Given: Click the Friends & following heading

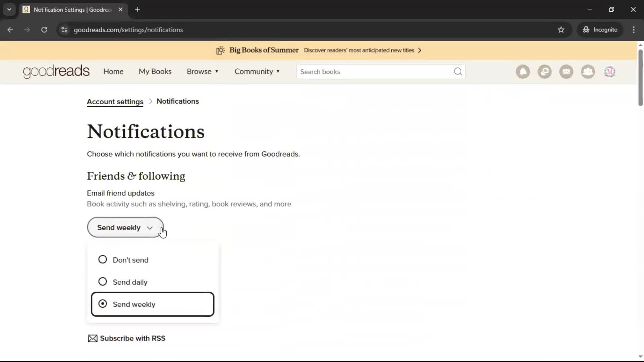Looking at the screenshot, I should click(x=136, y=176).
